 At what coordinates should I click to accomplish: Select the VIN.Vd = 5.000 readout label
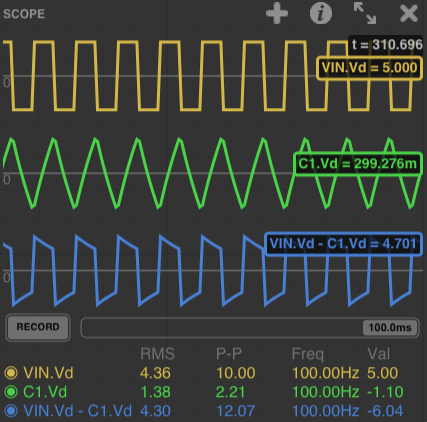point(369,68)
